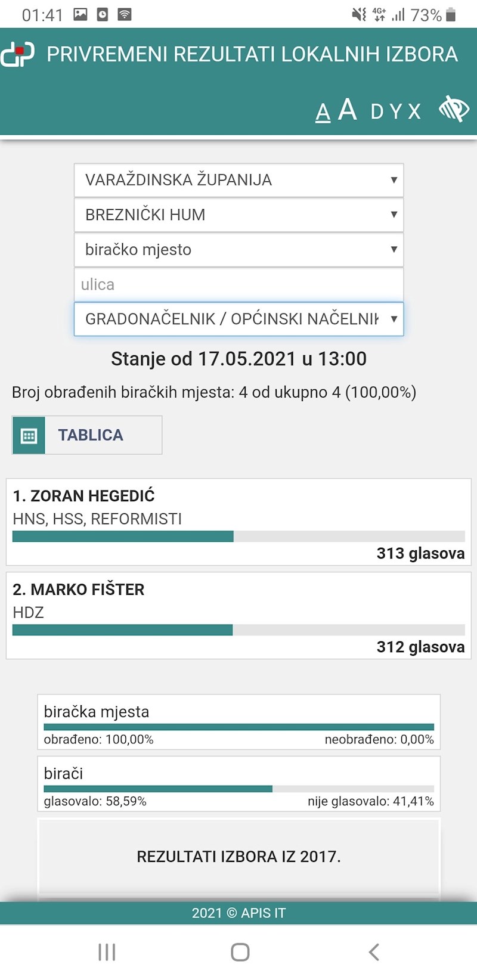Screen dimensions: 477x980
Task: Click the 2021 © APIS IT footer link
Action: (238, 913)
